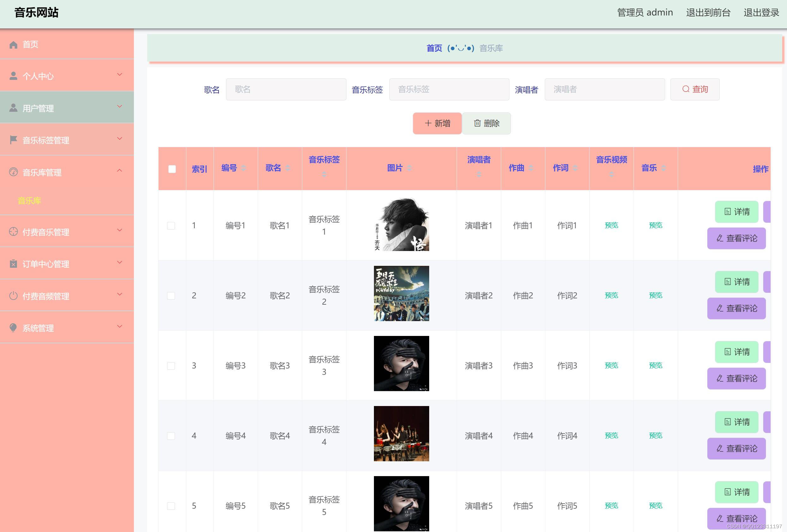The width and height of the screenshot is (787, 532).
Task: Click the user icon beside 个人中心
Action: click(13, 76)
